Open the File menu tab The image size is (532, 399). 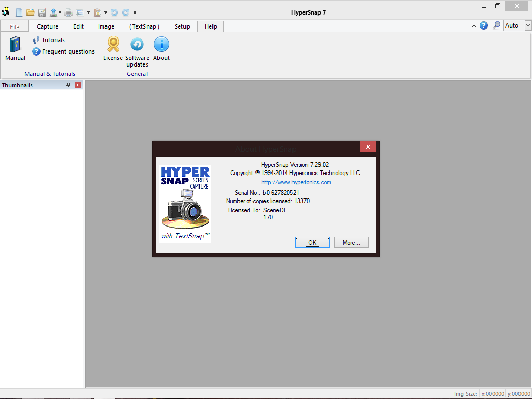(14, 26)
